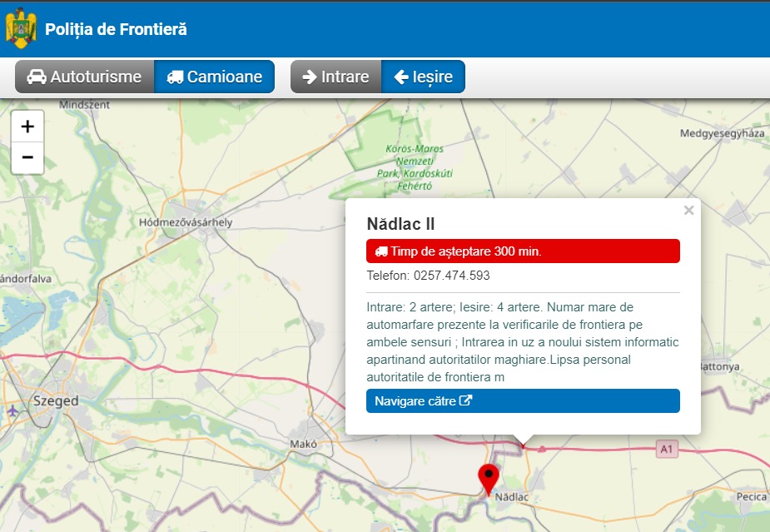
Task: Switch to Autoturisme vehicle type
Action: coord(85,77)
